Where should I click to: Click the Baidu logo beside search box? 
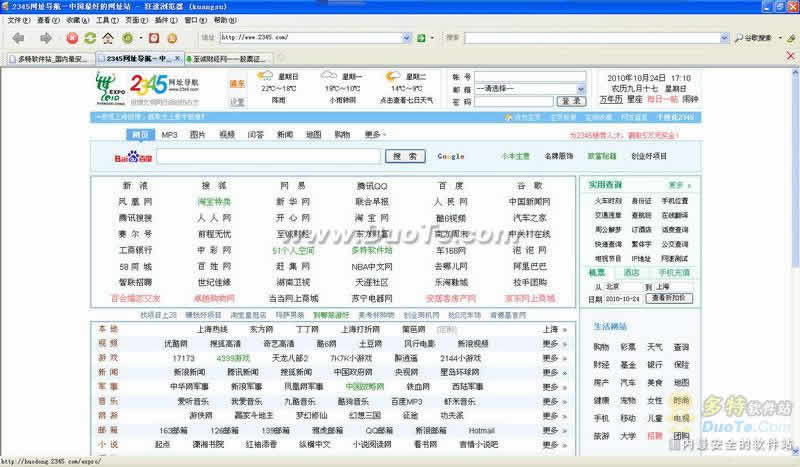click(133, 157)
